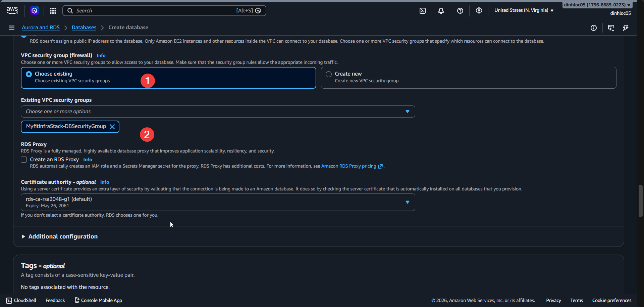This screenshot has height=307, width=644.
Task: Open the navigation hamburger menu
Action: (11, 28)
